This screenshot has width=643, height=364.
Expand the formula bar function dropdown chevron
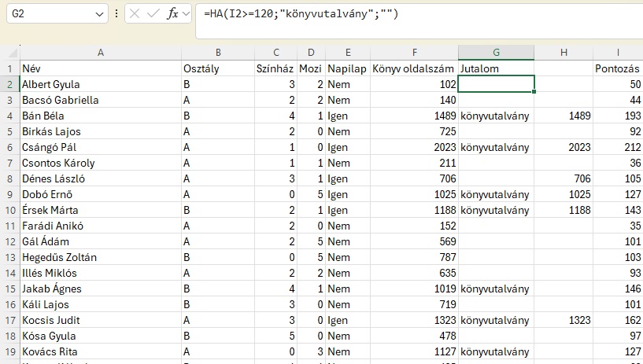coord(187,14)
